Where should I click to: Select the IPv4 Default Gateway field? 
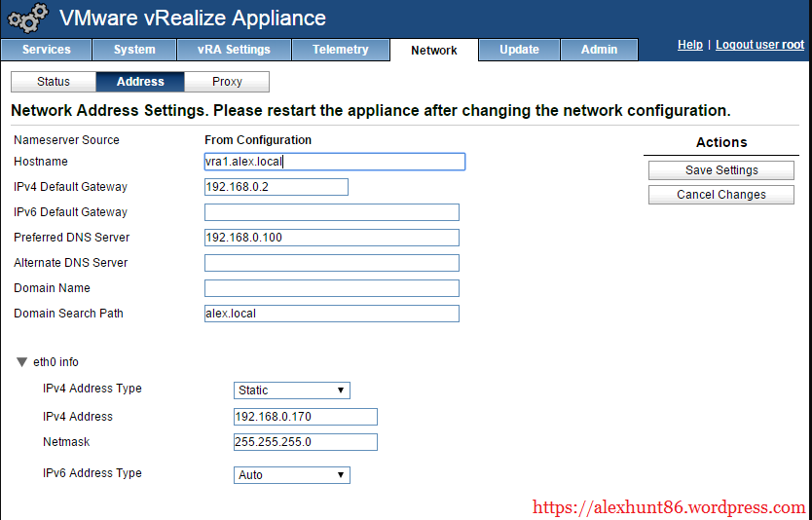276,187
